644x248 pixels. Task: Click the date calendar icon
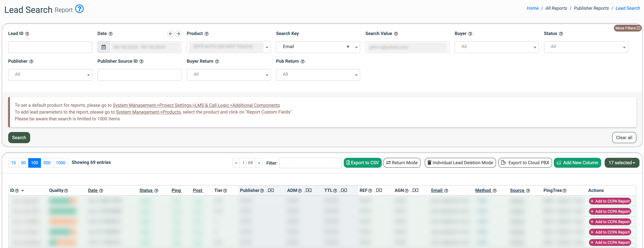[103, 47]
